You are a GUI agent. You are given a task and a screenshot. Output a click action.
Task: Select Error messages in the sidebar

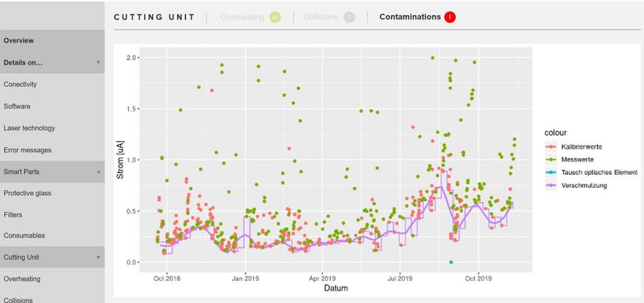pos(28,150)
